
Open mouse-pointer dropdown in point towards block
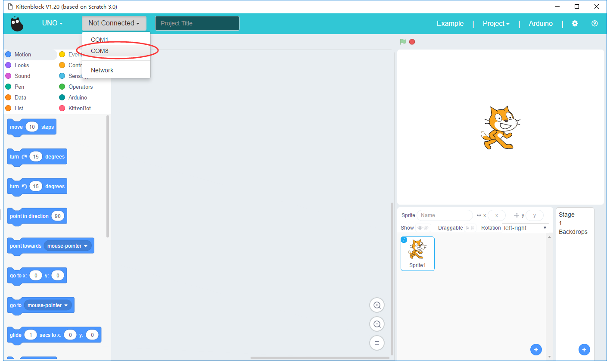coord(68,246)
